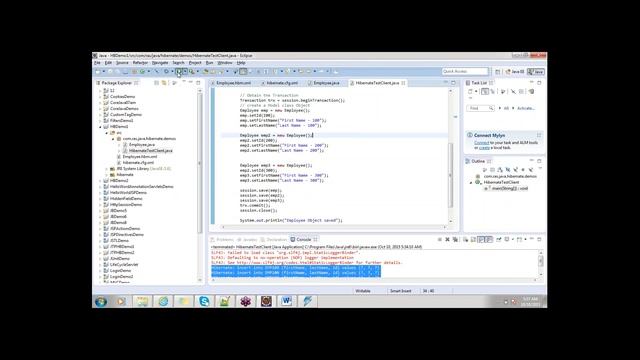Image resolution: width=640 pixels, height=360 pixels.
Task: Open the Navigate menu
Action: pos(160,63)
